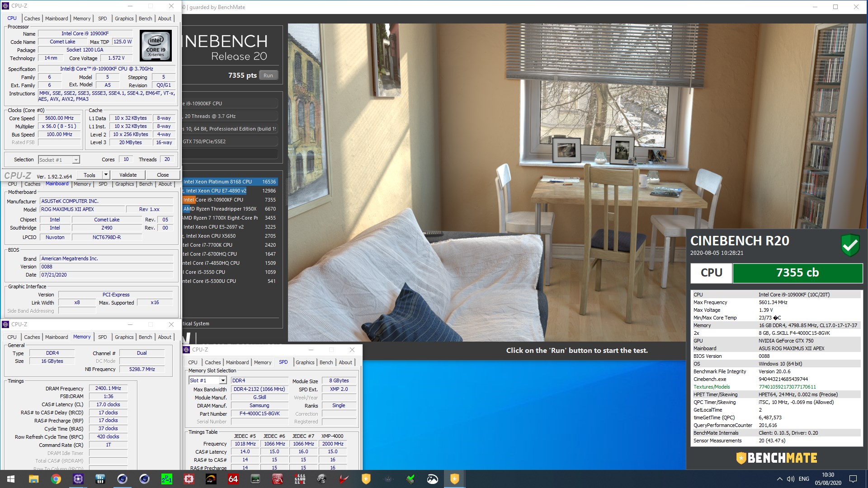Click the NB Frequency 5298.7 MHz field
This screenshot has height=488, width=868.
click(142, 369)
